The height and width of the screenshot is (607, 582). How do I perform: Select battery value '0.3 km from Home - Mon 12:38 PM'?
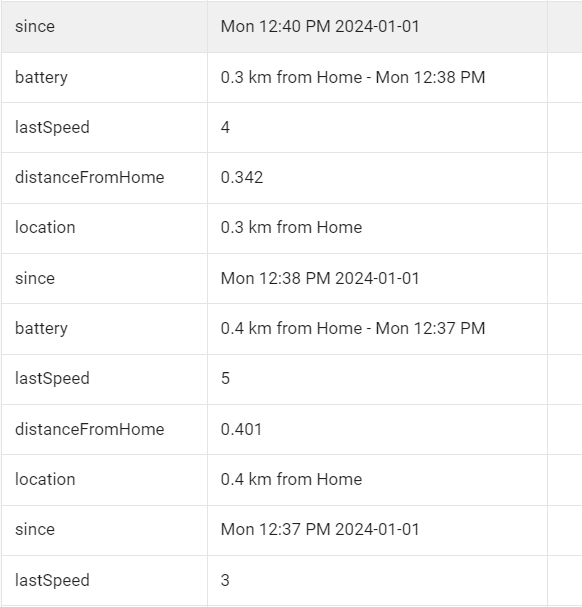pyautogui.click(x=353, y=77)
